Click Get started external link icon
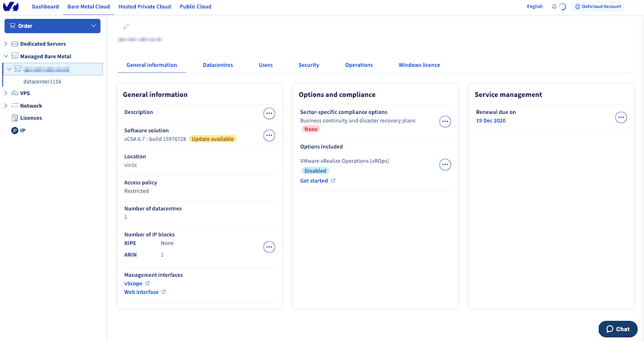Screen dimensions: 644x341 [x=333, y=181]
